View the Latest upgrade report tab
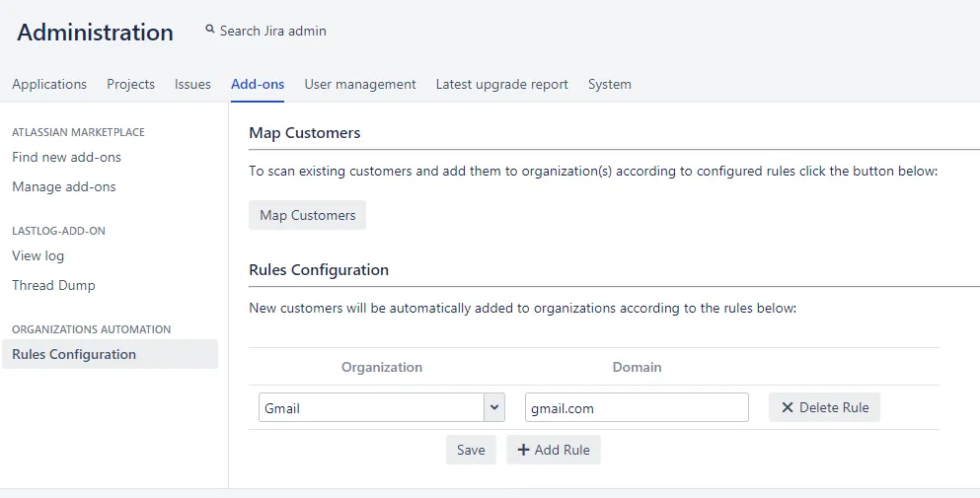The width and height of the screenshot is (980, 498). (x=502, y=85)
